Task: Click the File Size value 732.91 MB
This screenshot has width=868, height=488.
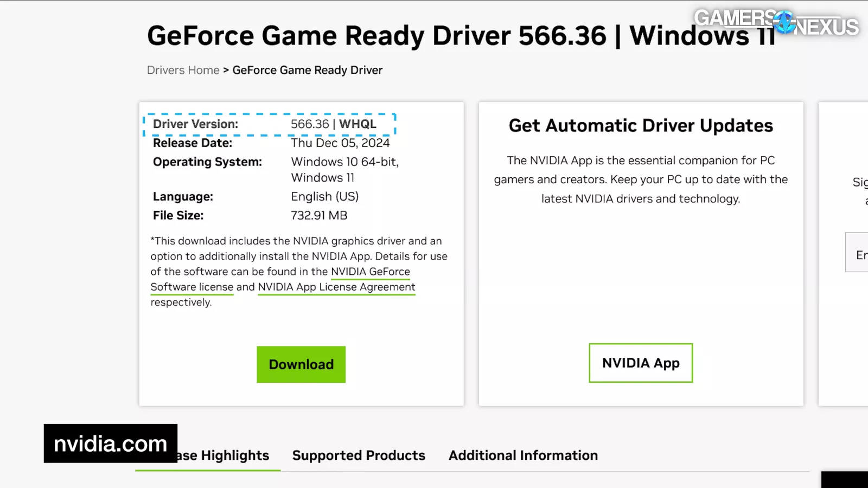Action: point(319,215)
